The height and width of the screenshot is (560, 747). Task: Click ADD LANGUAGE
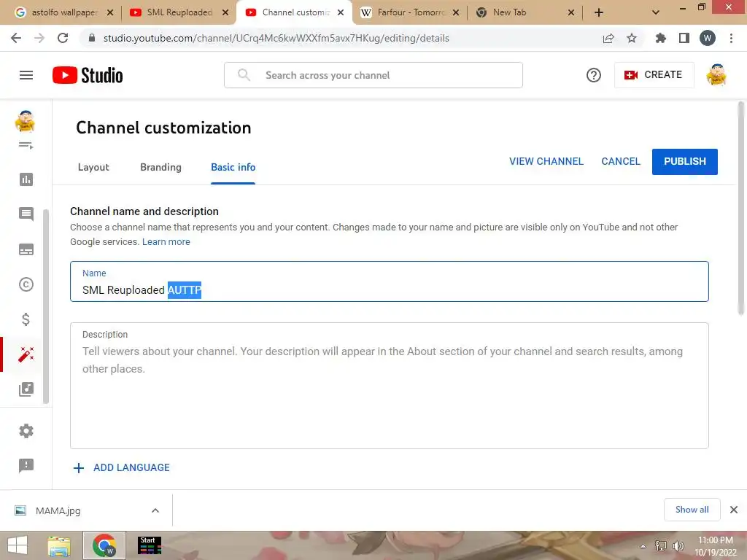[x=122, y=467]
